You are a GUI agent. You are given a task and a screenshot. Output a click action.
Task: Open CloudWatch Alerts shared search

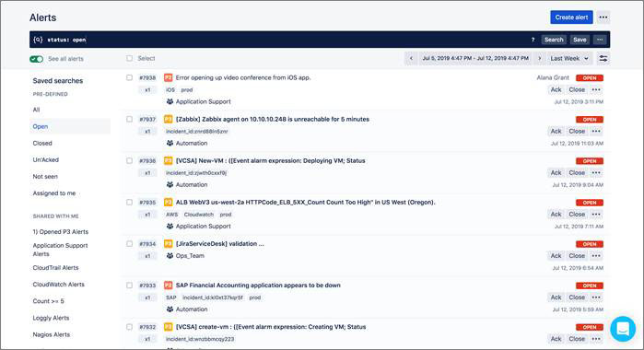(x=58, y=285)
